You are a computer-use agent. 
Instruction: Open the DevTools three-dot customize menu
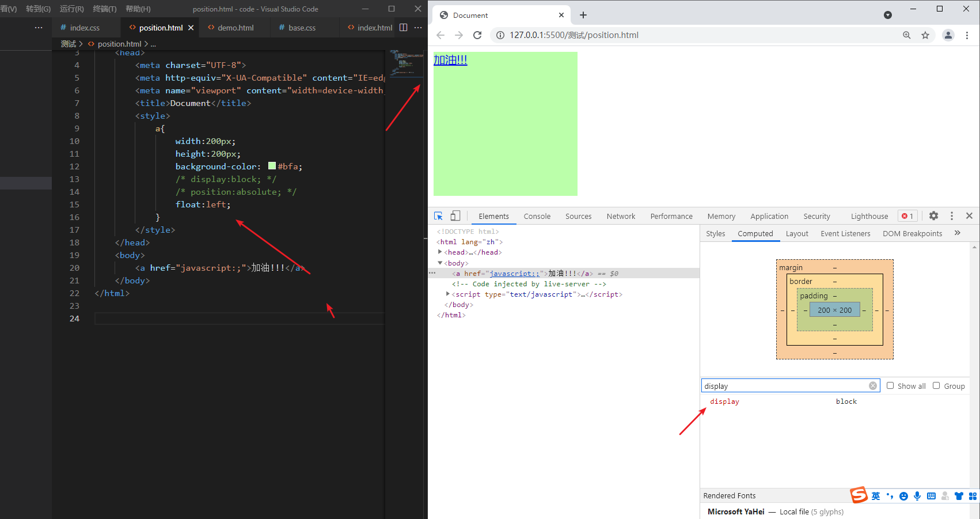pos(951,215)
